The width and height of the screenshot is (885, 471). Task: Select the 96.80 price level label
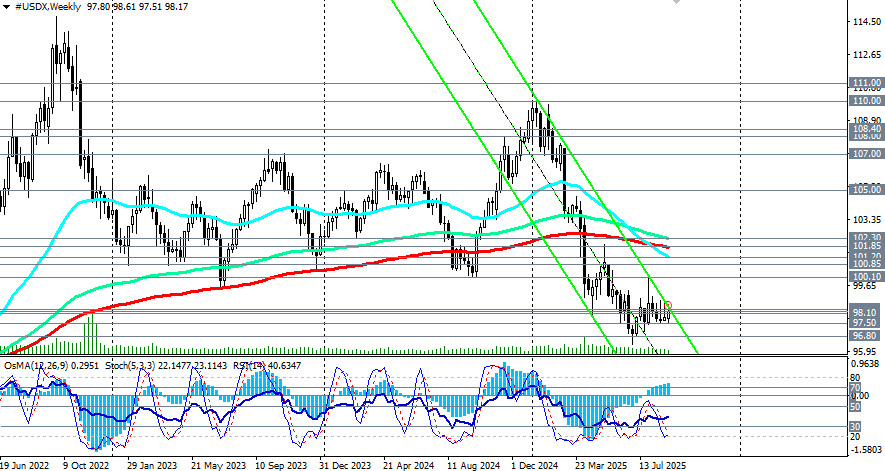[x=867, y=335]
